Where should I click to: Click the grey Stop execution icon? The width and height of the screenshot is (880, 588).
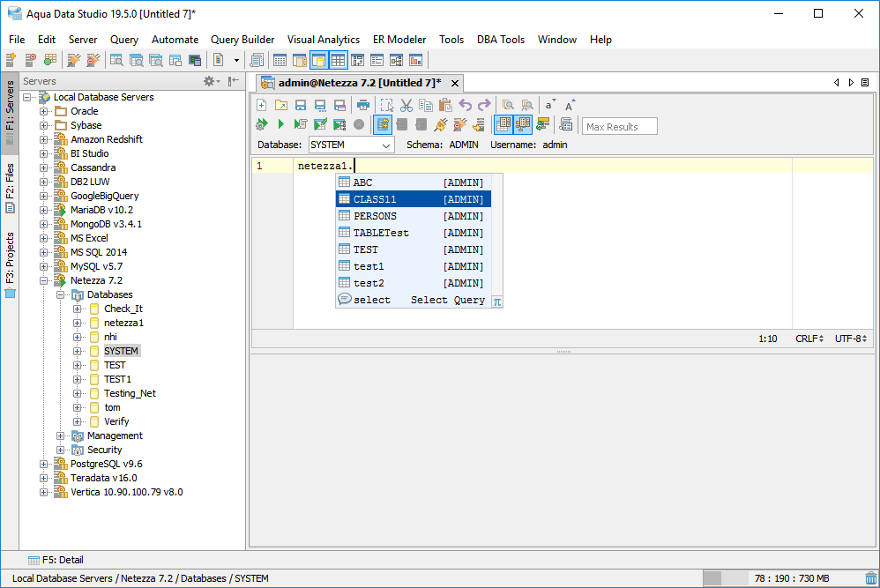(359, 124)
